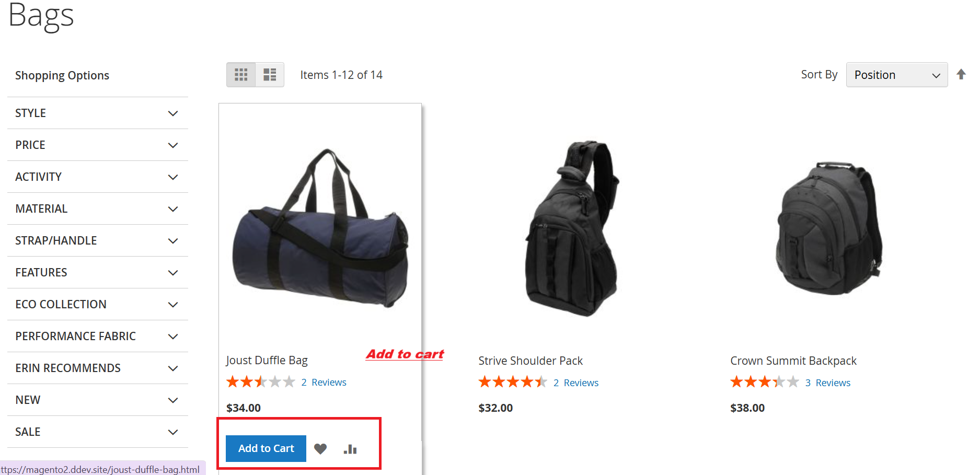Add Joust Duffle Bag to compare
Viewport: 980px width, 475px height.
point(350,449)
